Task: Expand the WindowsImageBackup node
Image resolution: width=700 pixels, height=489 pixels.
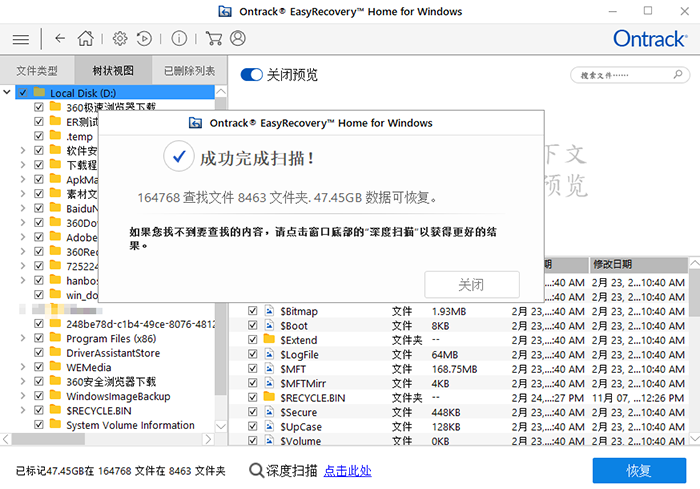Action: point(23,396)
